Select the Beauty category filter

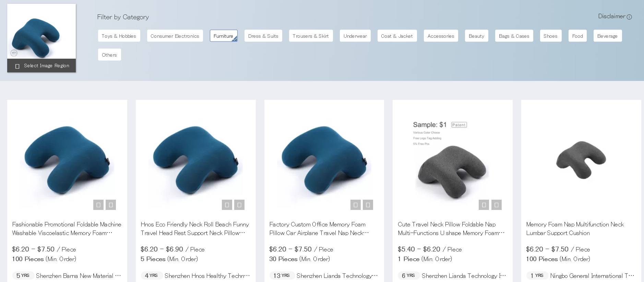(476, 36)
